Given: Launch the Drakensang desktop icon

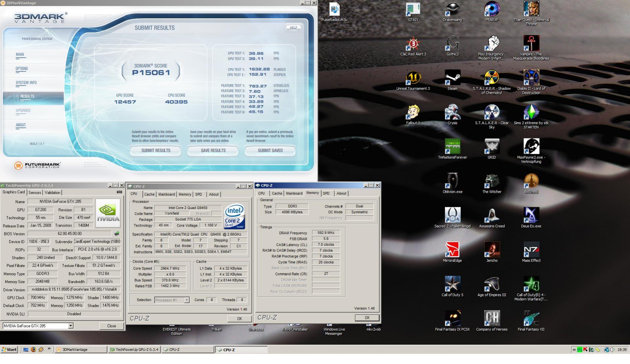Looking at the screenshot, I should [x=452, y=11].
